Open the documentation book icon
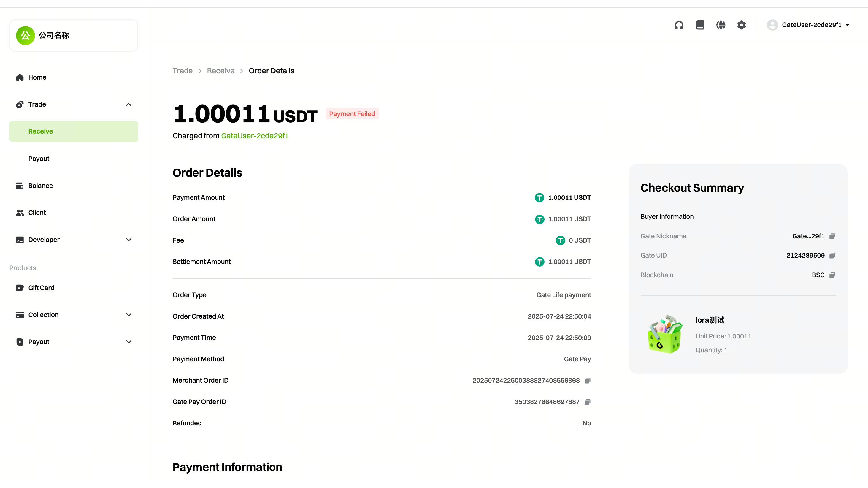Image resolution: width=868 pixels, height=488 pixels. [700, 25]
